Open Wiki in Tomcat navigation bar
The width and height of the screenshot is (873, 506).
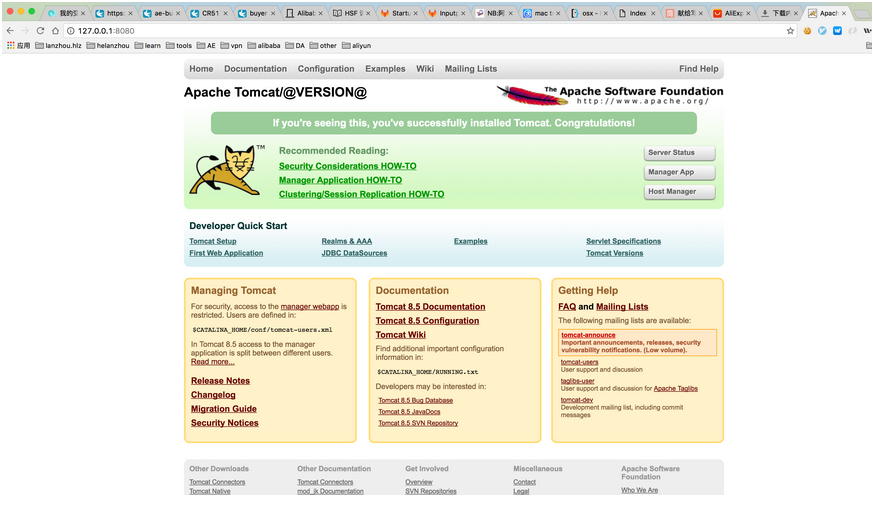(x=425, y=69)
